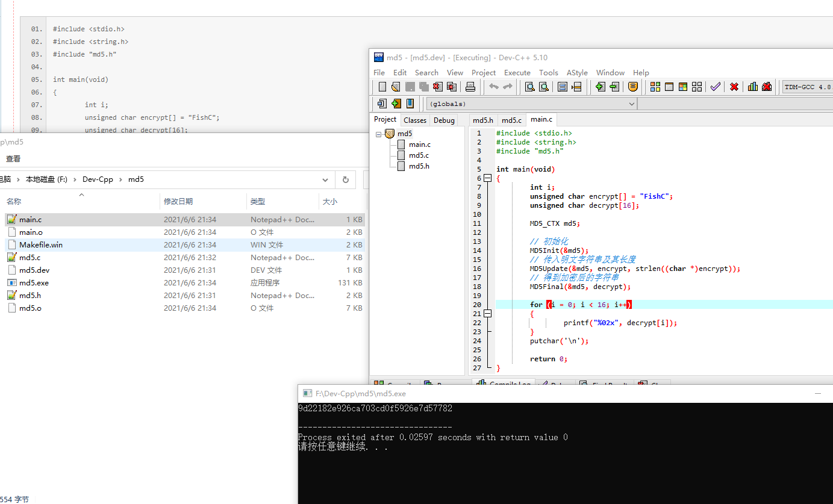Click the Undo arrow icon in Dev-C++ toolbar

click(x=494, y=87)
